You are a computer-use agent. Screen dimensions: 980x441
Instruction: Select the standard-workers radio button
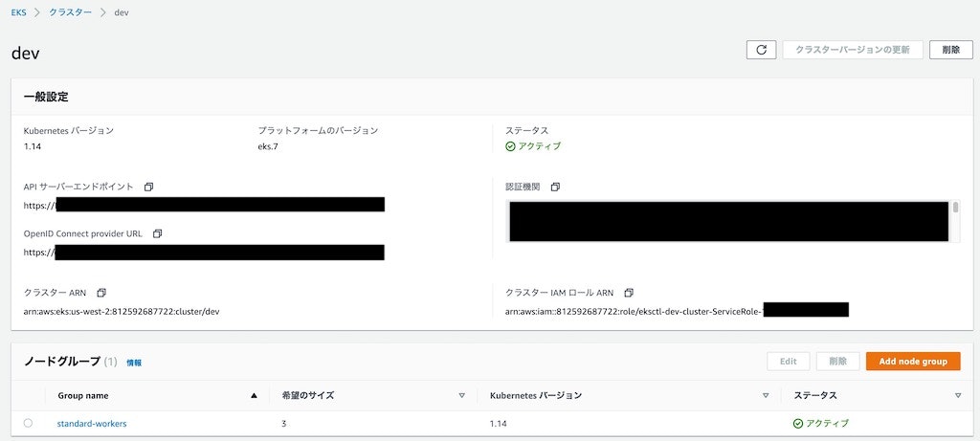point(28,423)
